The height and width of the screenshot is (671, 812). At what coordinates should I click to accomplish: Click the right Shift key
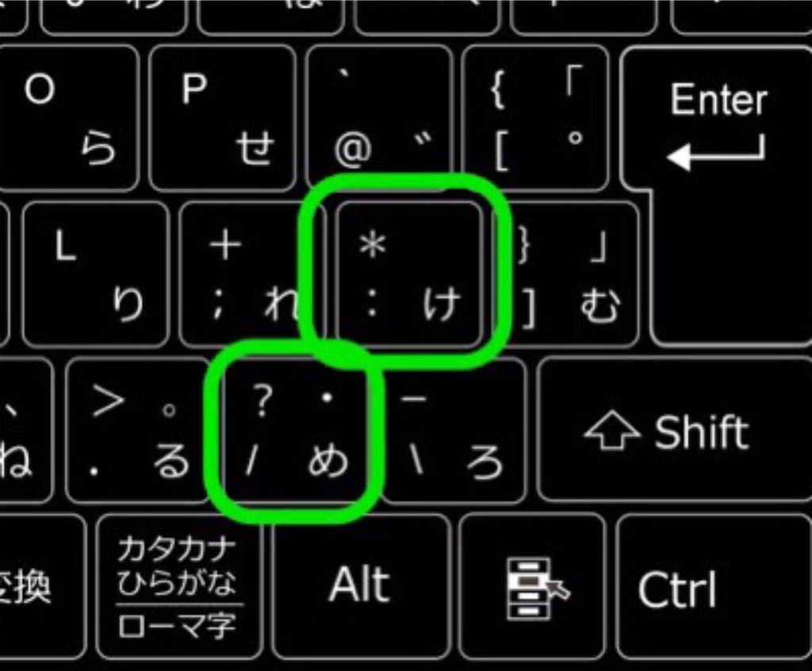674,430
